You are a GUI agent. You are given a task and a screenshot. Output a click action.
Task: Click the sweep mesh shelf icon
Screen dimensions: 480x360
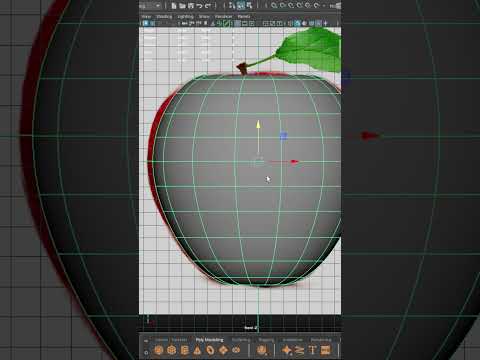coord(300,350)
